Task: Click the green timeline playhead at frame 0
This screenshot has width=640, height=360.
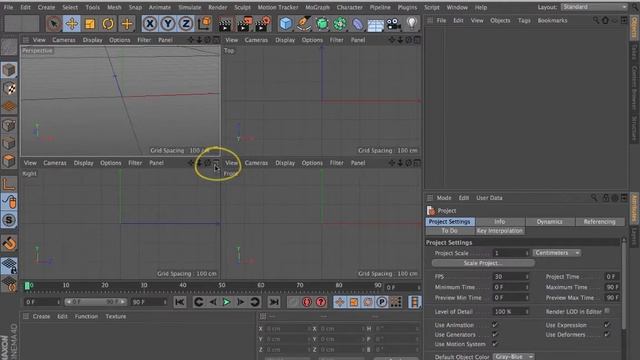Action: pyautogui.click(x=28, y=286)
